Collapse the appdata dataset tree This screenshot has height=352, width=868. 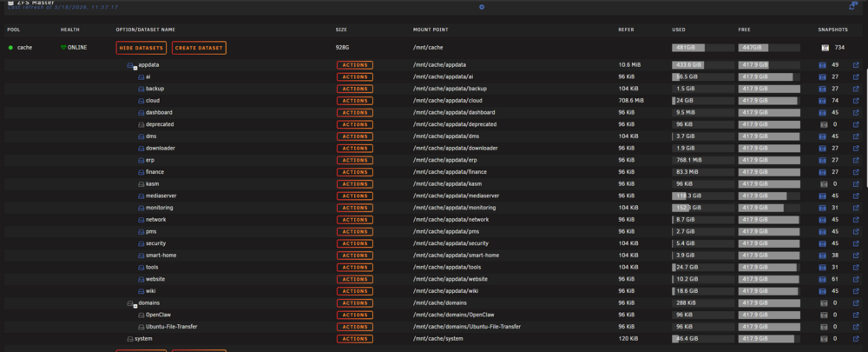(135, 69)
